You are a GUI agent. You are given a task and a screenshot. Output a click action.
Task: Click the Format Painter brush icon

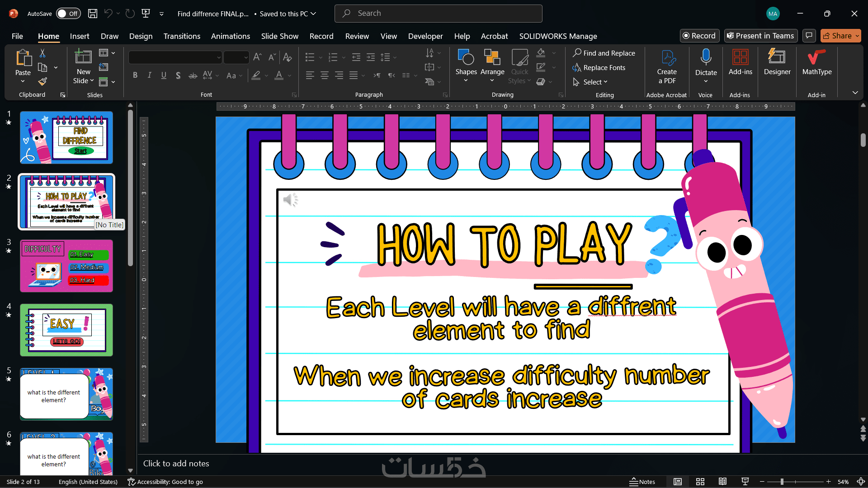(x=42, y=82)
